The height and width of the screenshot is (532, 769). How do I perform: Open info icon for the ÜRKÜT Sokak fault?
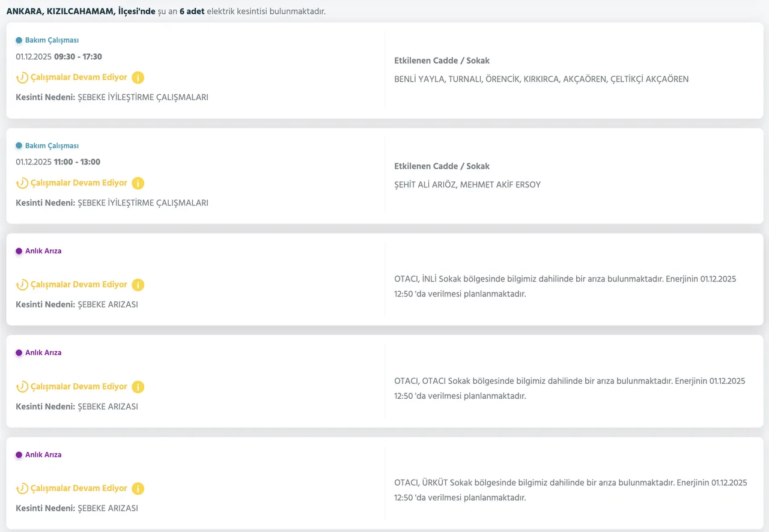[x=138, y=489]
